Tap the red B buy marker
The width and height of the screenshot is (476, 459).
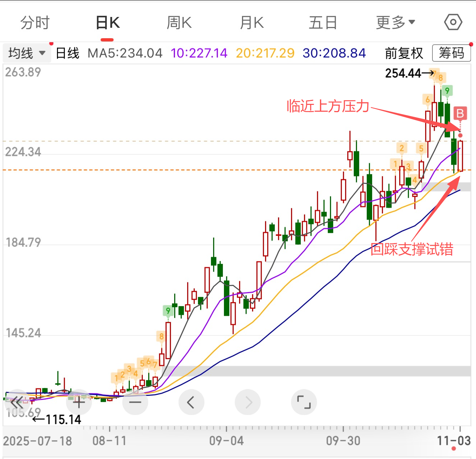pos(460,114)
